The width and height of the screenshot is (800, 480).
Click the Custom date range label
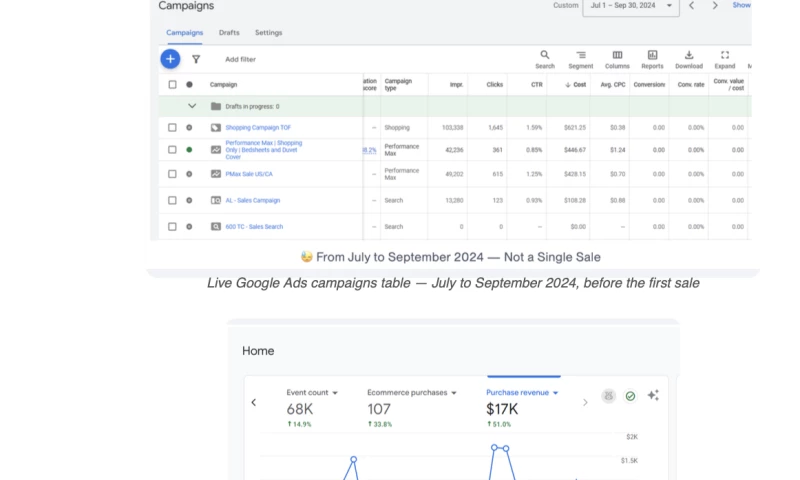point(566,6)
